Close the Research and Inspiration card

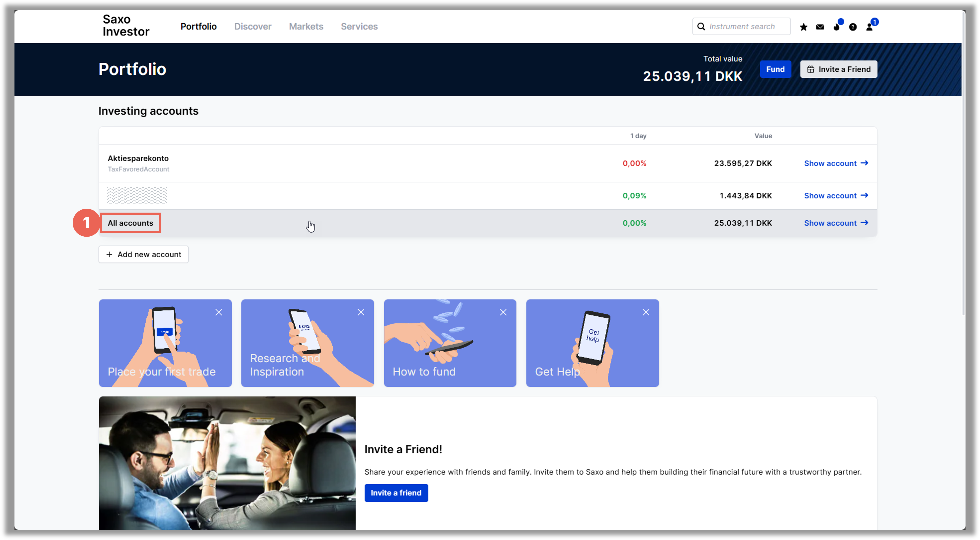click(x=361, y=312)
